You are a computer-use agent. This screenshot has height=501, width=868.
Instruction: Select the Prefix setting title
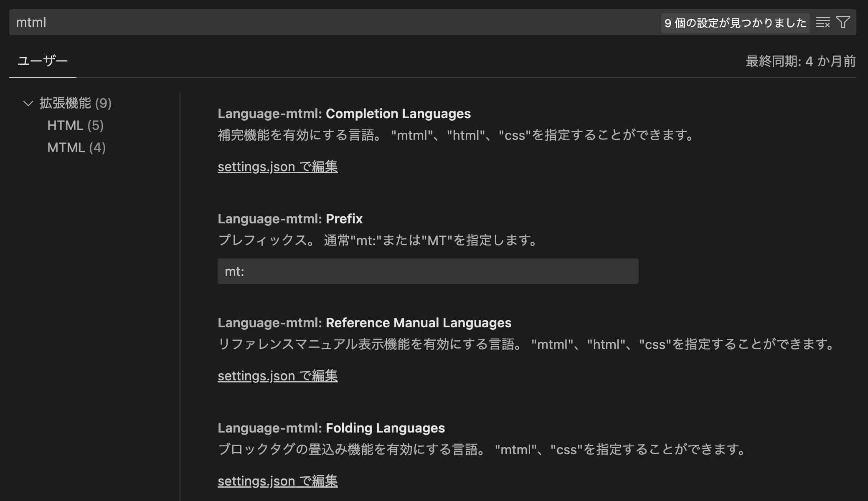click(290, 219)
